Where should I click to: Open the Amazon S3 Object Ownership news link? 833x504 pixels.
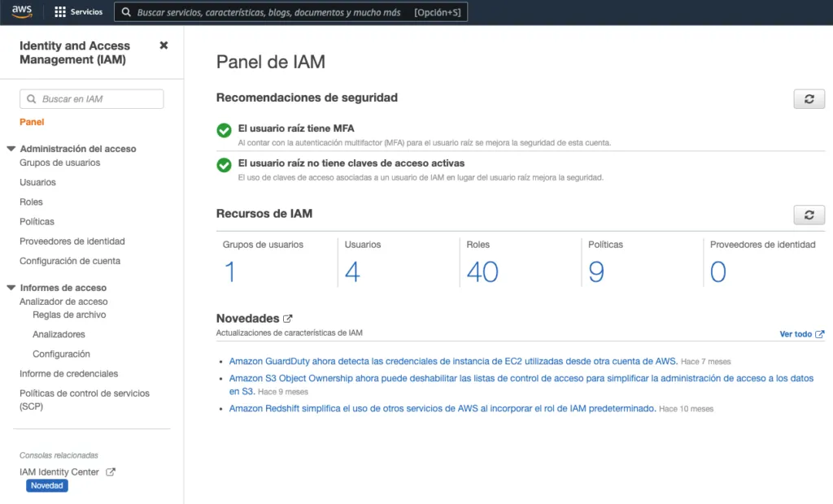tap(521, 385)
